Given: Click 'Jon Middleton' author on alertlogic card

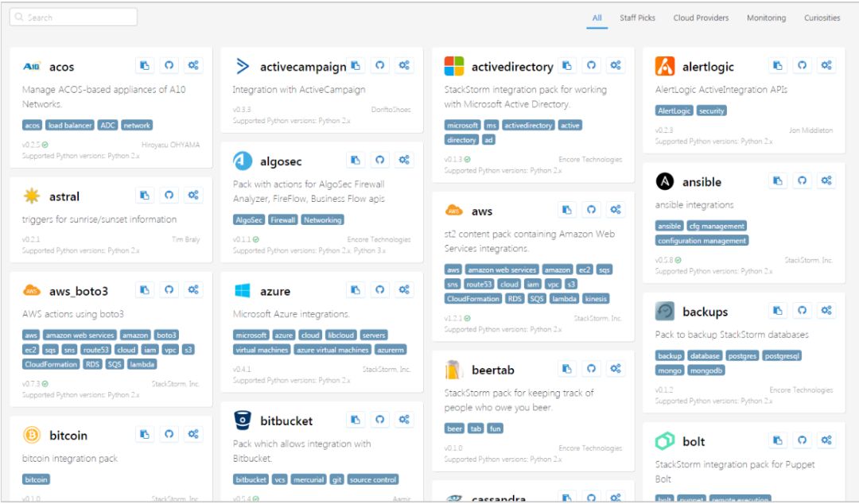Looking at the screenshot, I should 810,130.
